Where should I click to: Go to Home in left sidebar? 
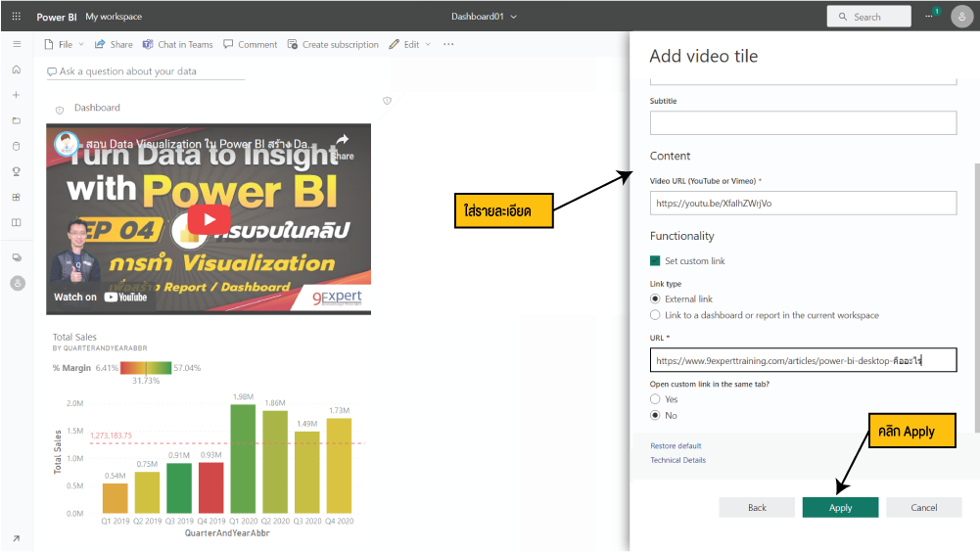click(16, 69)
